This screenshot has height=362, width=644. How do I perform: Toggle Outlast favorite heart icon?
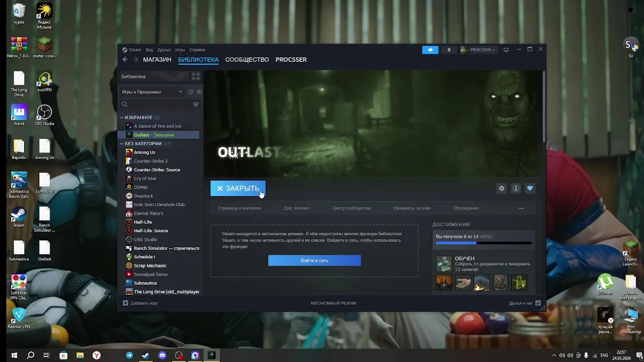(530, 188)
